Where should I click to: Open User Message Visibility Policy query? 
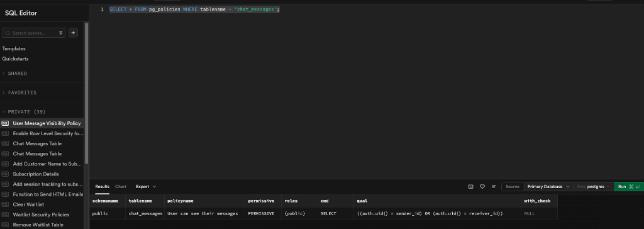click(x=42, y=123)
